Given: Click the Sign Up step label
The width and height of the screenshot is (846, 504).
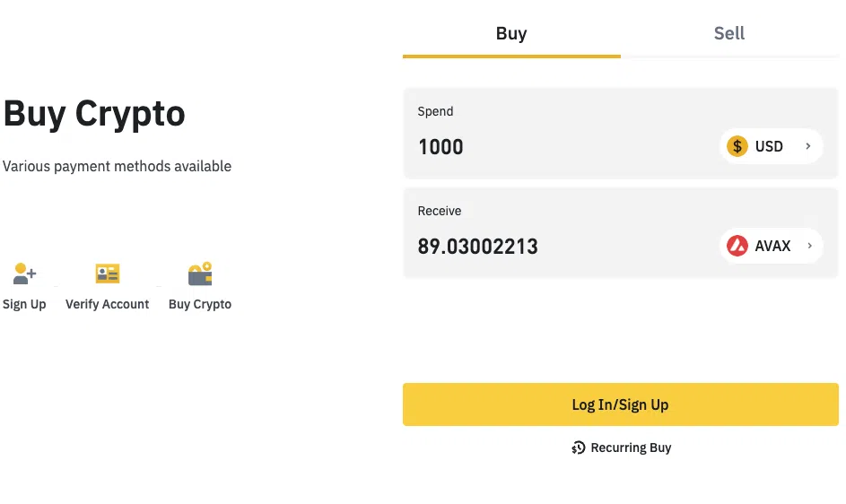Looking at the screenshot, I should point(24,304).
